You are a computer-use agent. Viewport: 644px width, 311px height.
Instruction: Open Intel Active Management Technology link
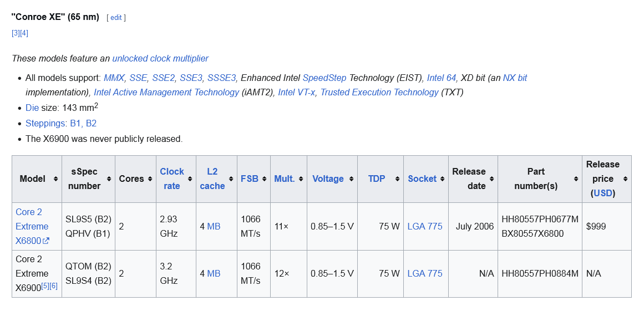(x=166, y=93)
